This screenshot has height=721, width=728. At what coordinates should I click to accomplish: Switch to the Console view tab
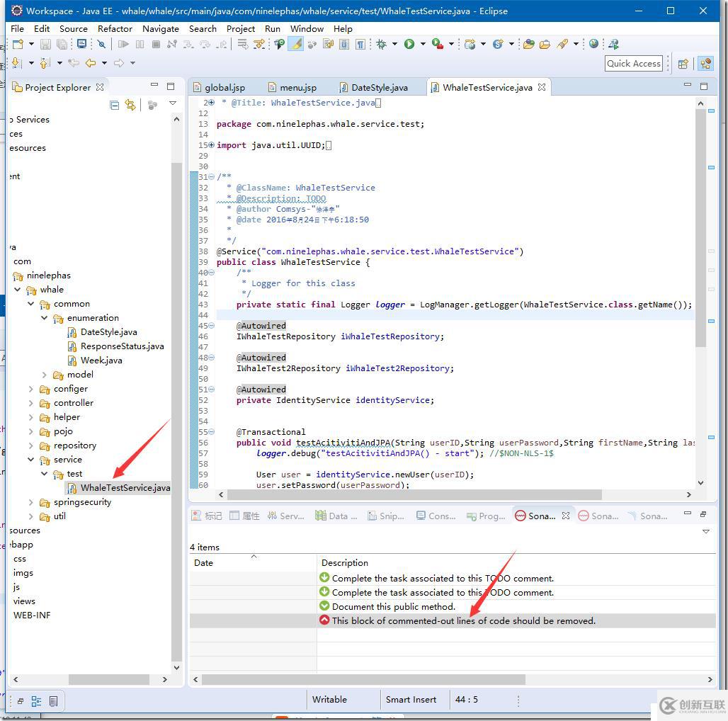436,516
